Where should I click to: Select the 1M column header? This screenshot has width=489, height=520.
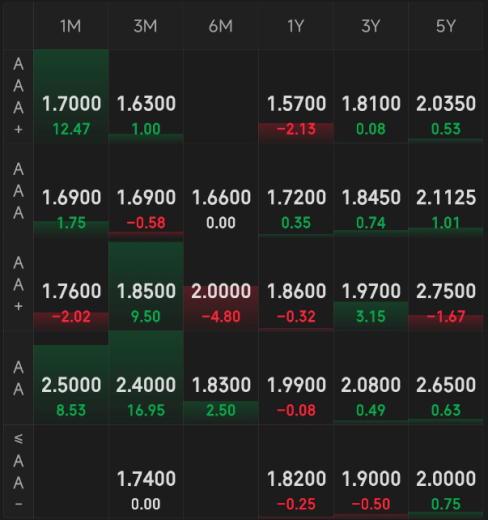pyautogui.click(x=71, y=26)
